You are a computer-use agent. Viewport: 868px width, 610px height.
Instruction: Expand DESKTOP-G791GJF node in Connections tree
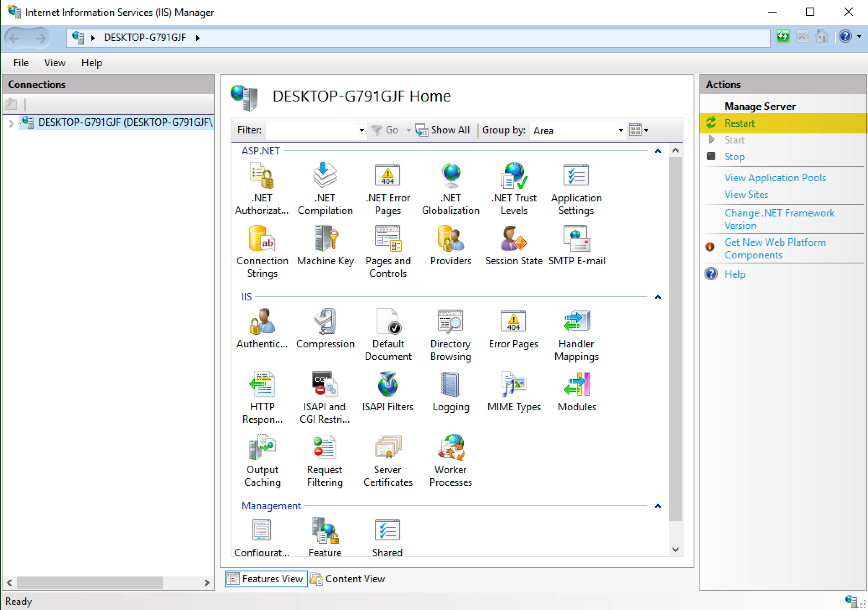(x=11, y=123)
